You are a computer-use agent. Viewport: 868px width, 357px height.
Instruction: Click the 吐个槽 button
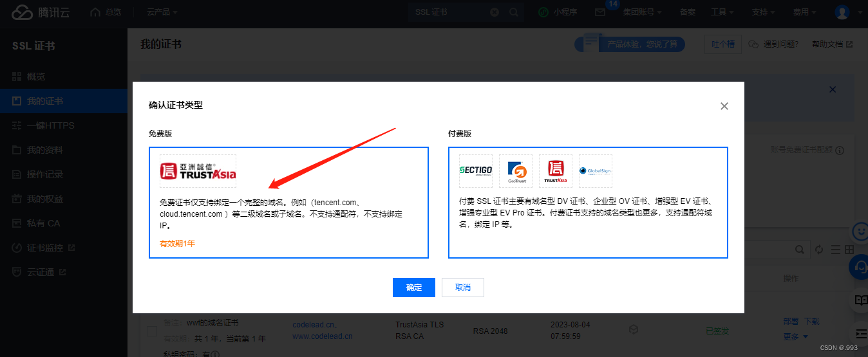(722, 44)
